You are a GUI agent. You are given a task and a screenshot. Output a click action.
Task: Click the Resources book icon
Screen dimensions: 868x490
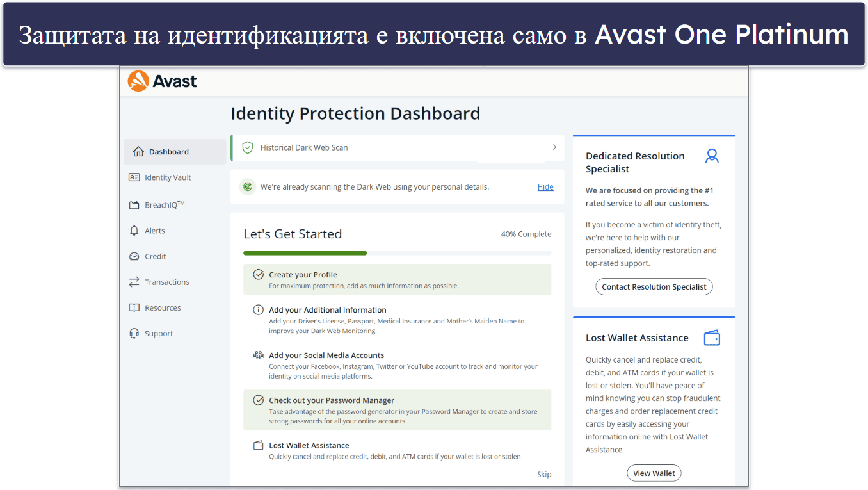[x=134, y=307]
